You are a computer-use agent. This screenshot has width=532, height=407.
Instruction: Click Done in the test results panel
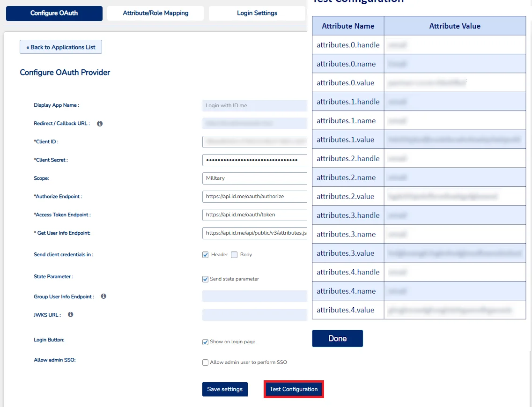338,339
